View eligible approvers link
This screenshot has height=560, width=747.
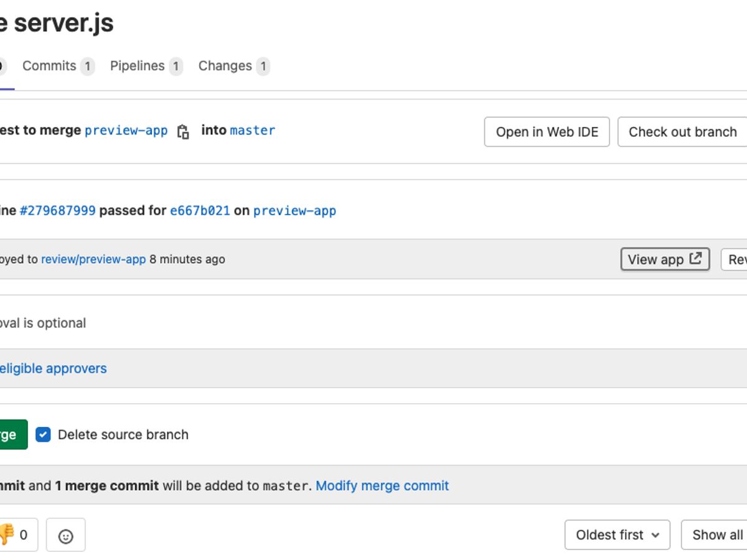click(x=53, y=368)
